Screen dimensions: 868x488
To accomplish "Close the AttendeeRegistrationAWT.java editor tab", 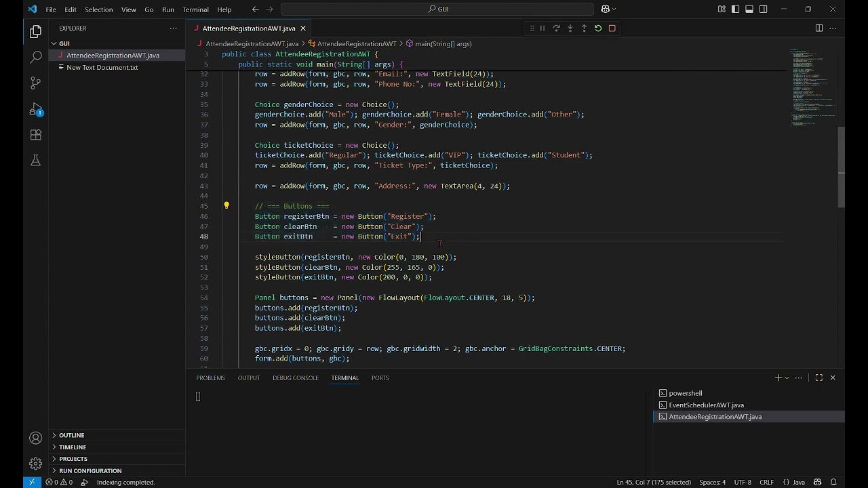I will pyautogui.click(x=303, y=28).
